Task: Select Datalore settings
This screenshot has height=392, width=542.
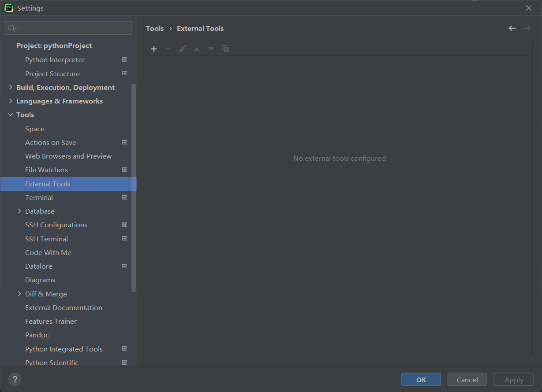Action: click(39, 266)
